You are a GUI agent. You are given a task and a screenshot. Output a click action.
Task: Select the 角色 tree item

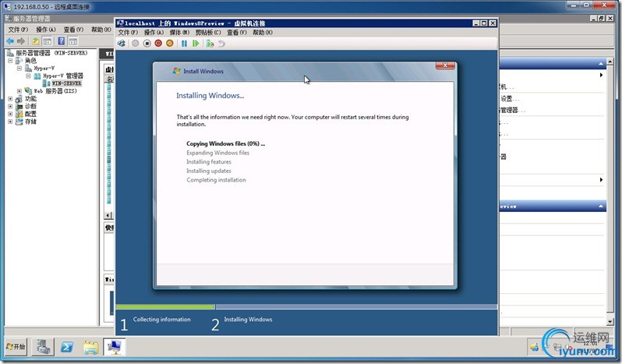30,61
